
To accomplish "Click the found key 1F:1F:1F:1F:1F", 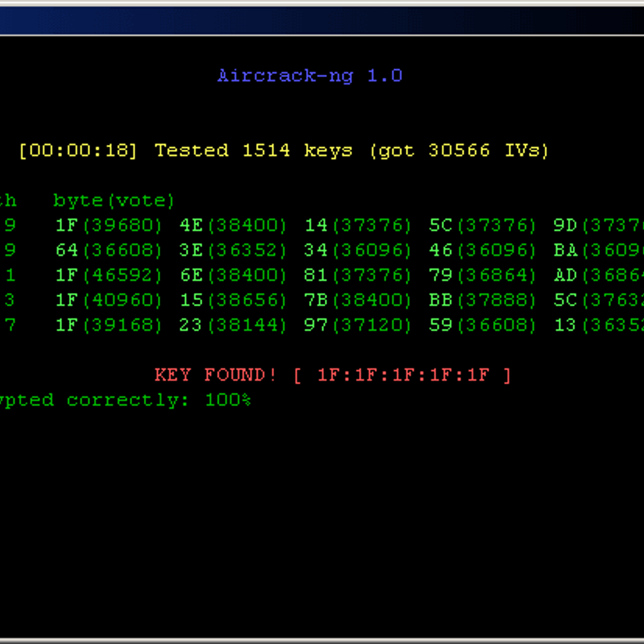I will click(403, 375).
